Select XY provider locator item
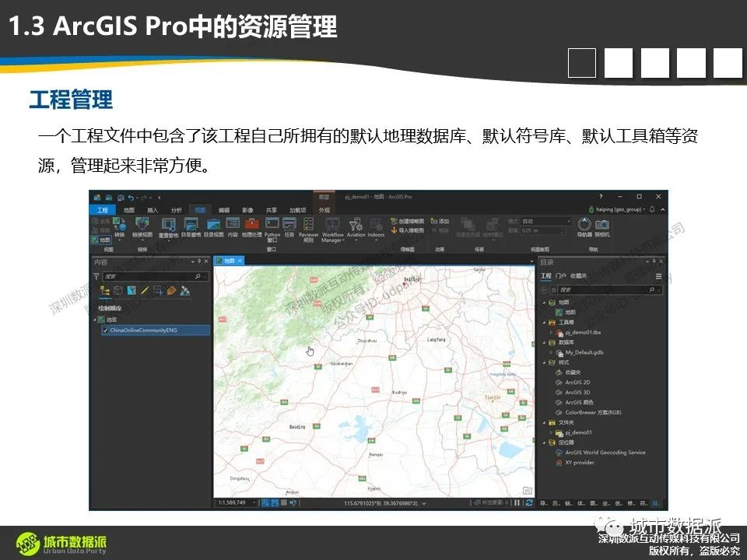The width and height of the screenshot is (747, 560). click(x=579, y=462)
